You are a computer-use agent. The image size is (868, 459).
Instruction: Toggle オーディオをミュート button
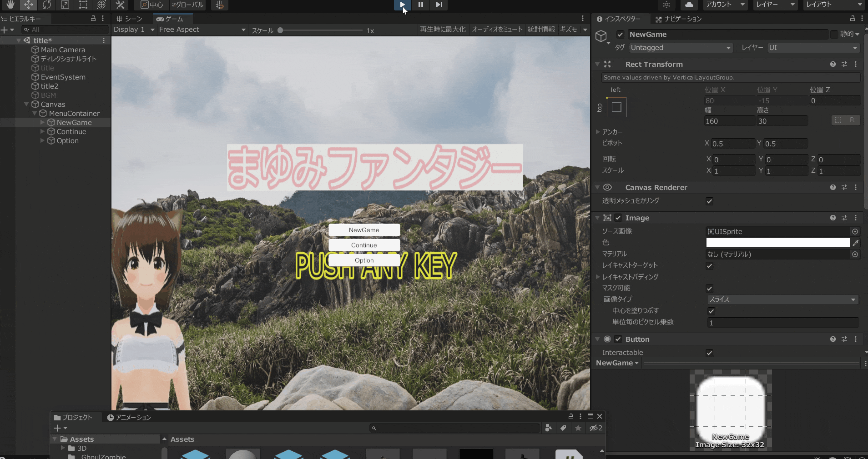coord(497,30)
